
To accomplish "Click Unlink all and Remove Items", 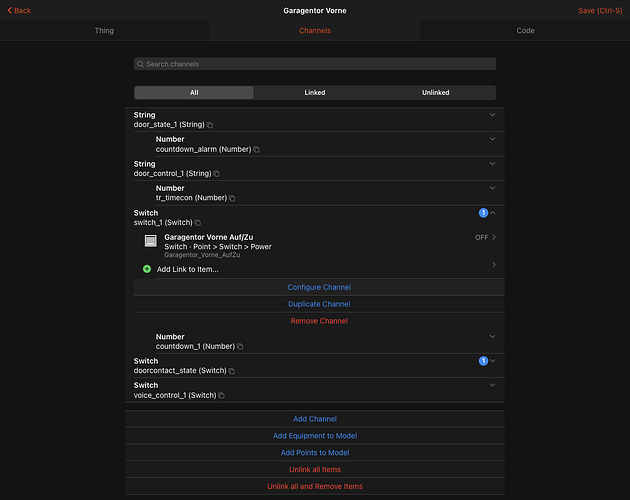I will tap(315, 486).
